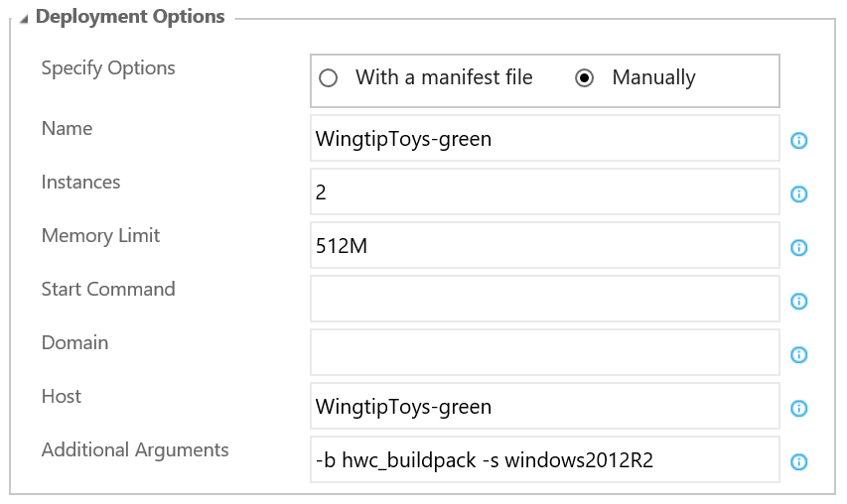847x504 pixels.
Task: Click the With a manifest file label
Action: pyautogui.click(x=444, y=77)
